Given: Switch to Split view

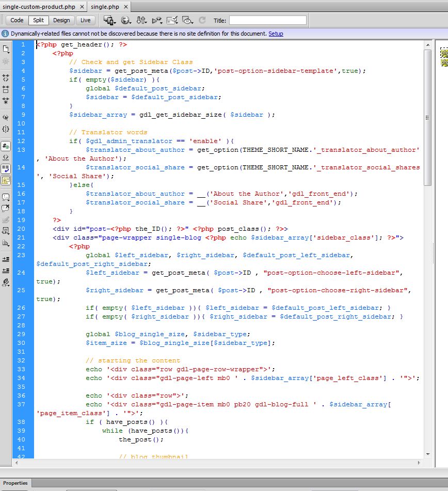Looking at the screenshot, I should coord(38,20).
